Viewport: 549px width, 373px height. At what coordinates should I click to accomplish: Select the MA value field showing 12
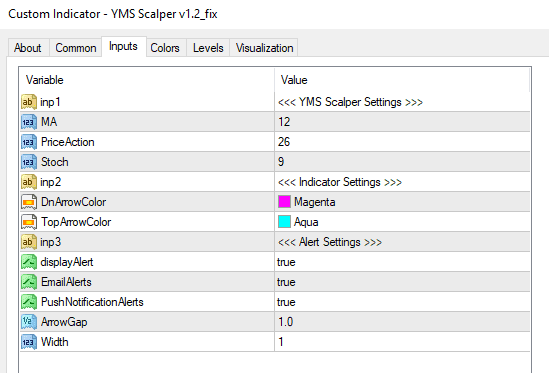tap(402, 122)
